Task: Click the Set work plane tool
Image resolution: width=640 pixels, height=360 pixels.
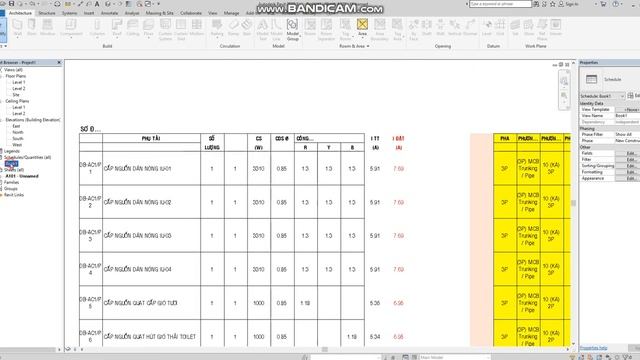Action: pyautogui.click(x=515, y=28)
